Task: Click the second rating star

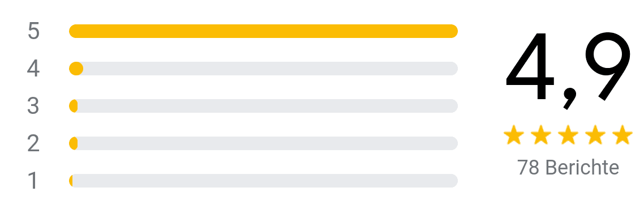Action: click(540, 135)
